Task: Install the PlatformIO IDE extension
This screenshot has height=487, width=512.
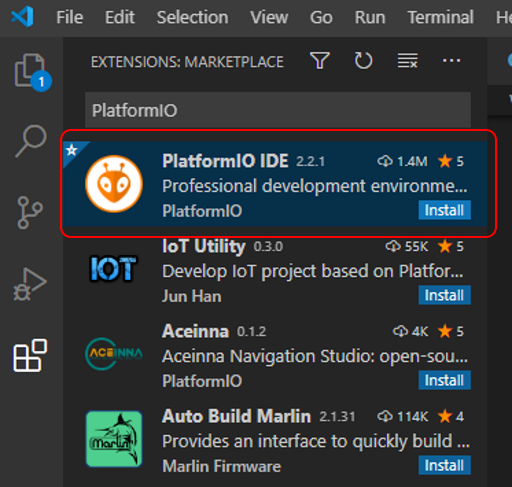Action: tap(444, 210)
